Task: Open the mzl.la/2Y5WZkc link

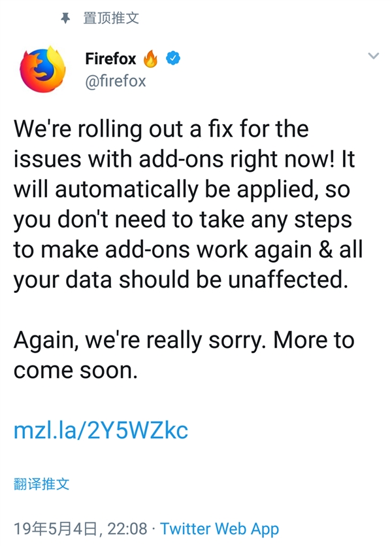Action: pos(101,430)
